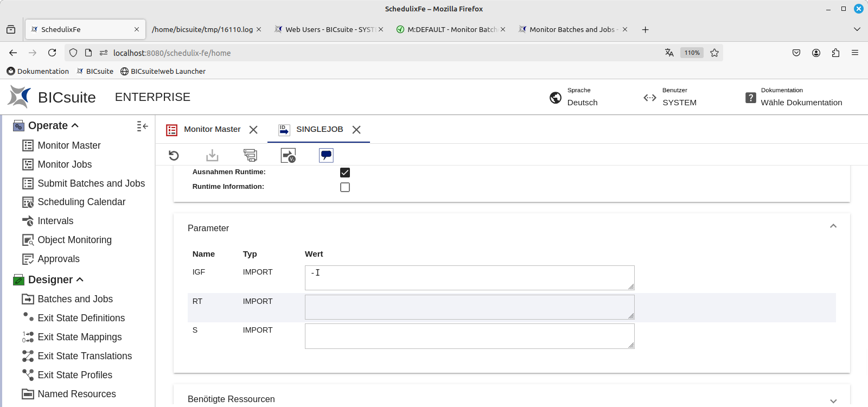
Task: Uncheck the Ausnahmen Runtime checkbox
Action: (x=345, y=173)
